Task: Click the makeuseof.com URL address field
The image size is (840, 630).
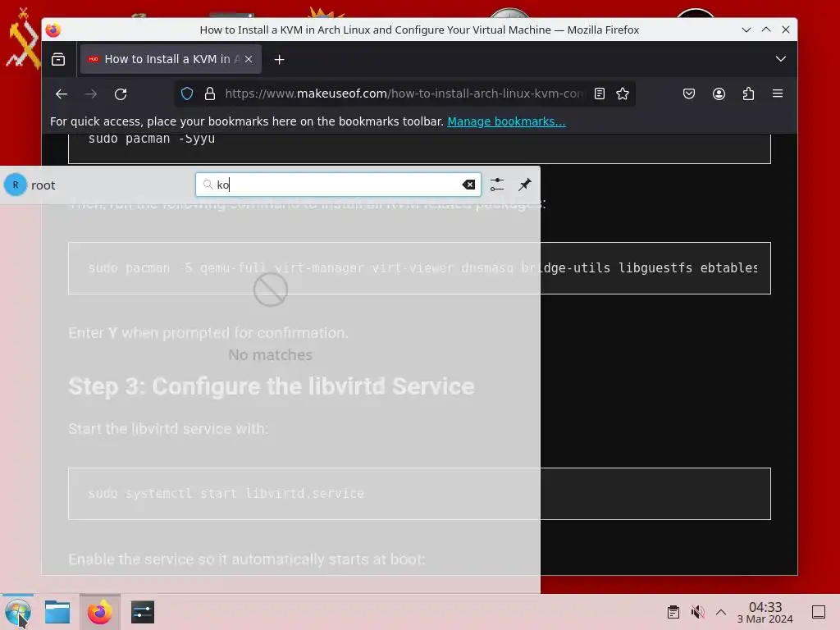Action: click(404, 94)
